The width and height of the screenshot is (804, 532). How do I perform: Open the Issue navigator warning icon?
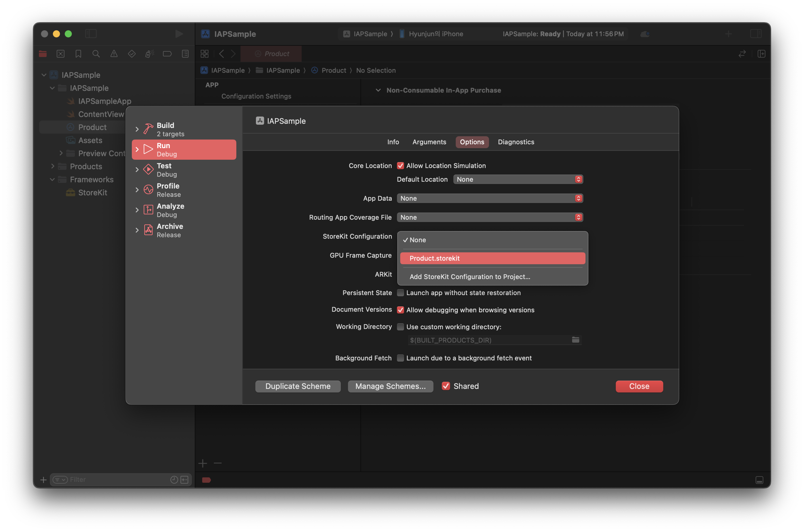point(114,54)
